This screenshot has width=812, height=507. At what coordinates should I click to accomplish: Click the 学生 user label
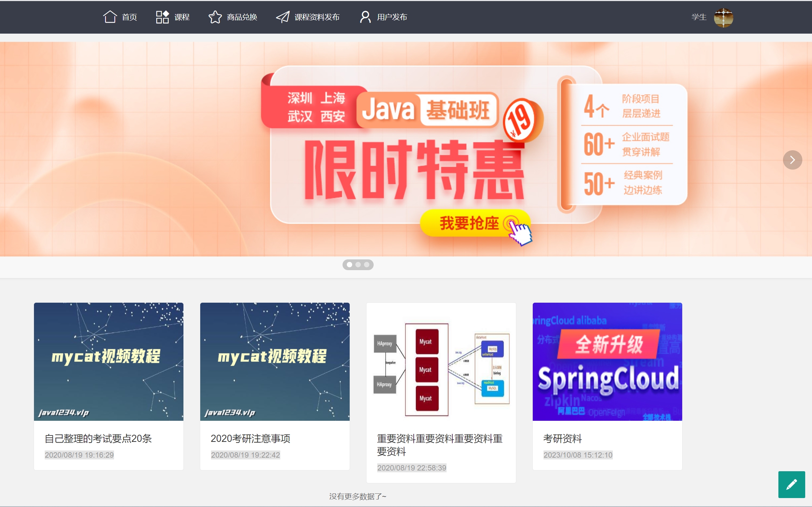tap(699, 17)
